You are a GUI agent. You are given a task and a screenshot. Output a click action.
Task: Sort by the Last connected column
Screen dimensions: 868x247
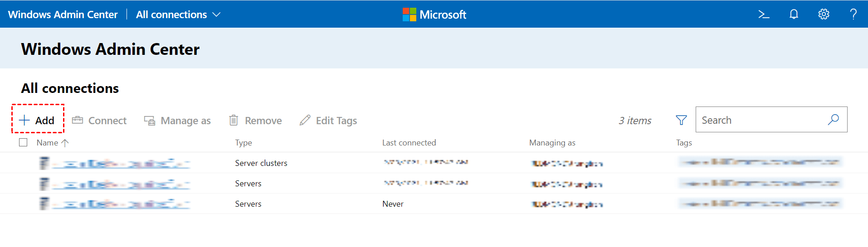[x=409, y=143]
